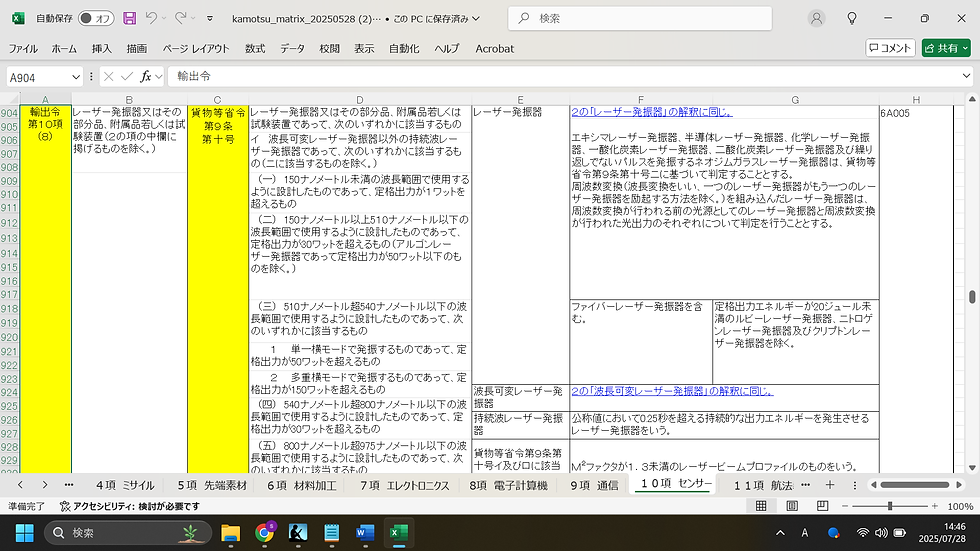Open Chrome from the taskbar
This screenshot has width=980, height=551.
[264, 533]
